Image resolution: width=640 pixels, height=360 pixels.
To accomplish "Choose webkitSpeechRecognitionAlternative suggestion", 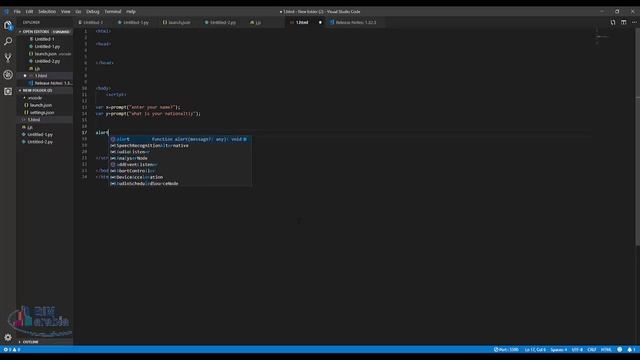I will pyautogui.click(x=180, y=145).
